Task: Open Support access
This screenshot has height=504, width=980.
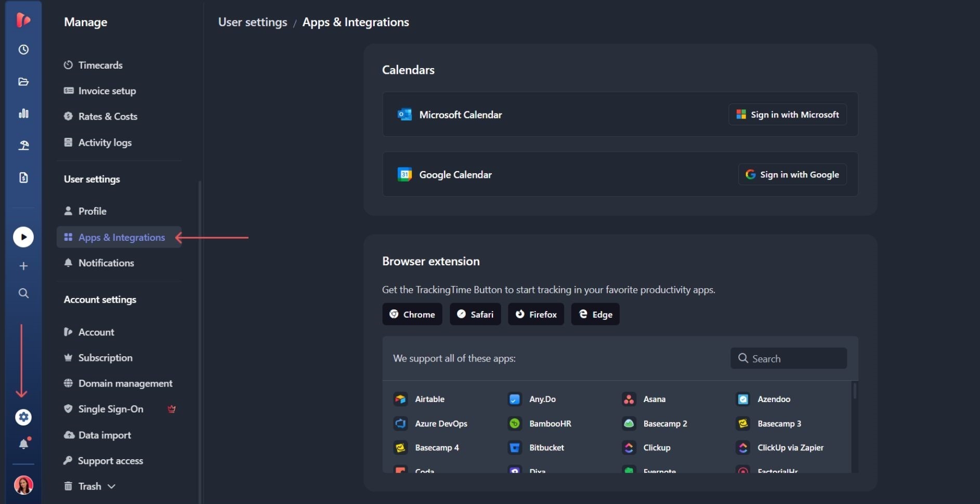Action: click(x=103, y=461)
